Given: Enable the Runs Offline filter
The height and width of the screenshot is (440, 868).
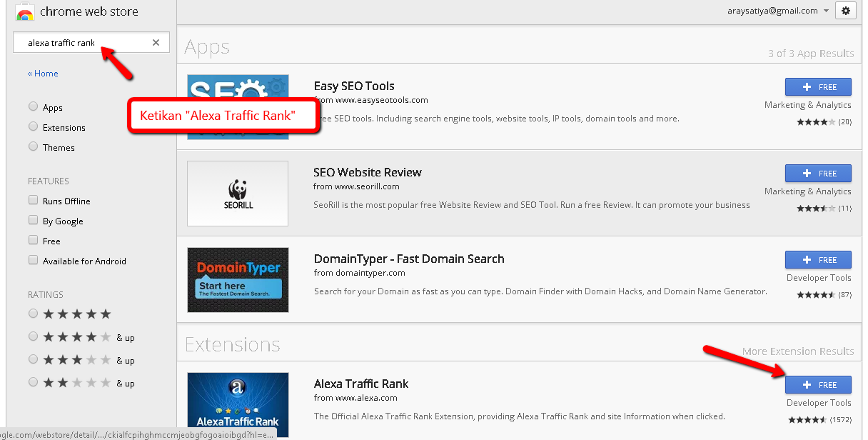Looking at the screenshot, I should (33, 201).
